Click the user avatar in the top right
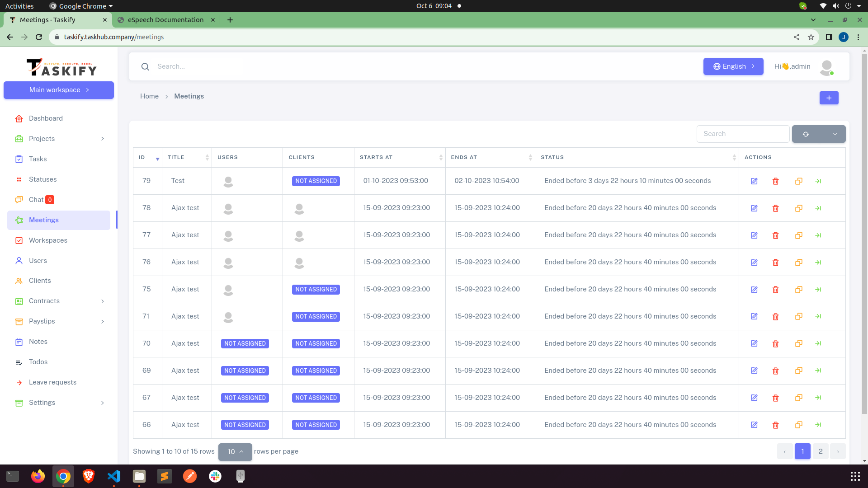Viewport: 868px width, 488px height. point(827,67)
